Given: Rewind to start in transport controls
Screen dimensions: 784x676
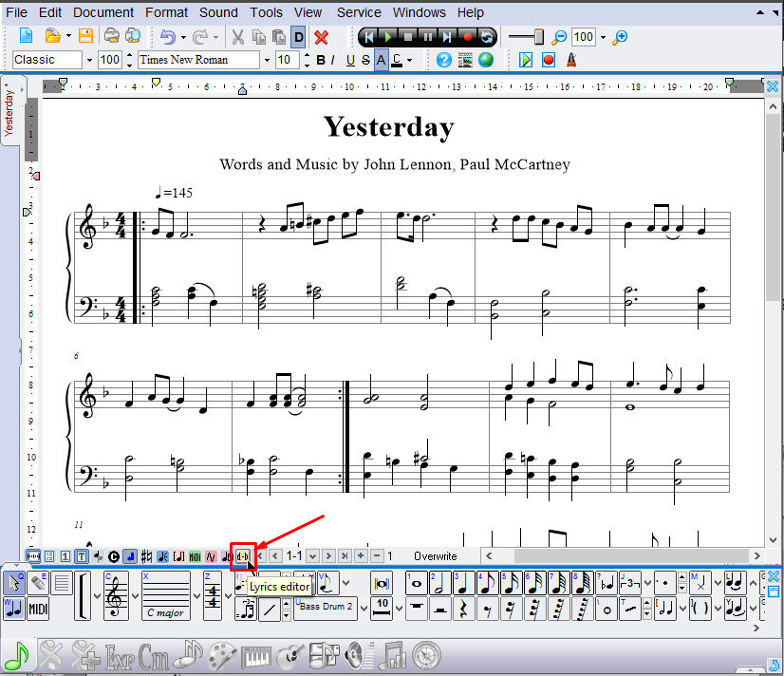Looking at the screenshot, I should [x=368, y=37].
